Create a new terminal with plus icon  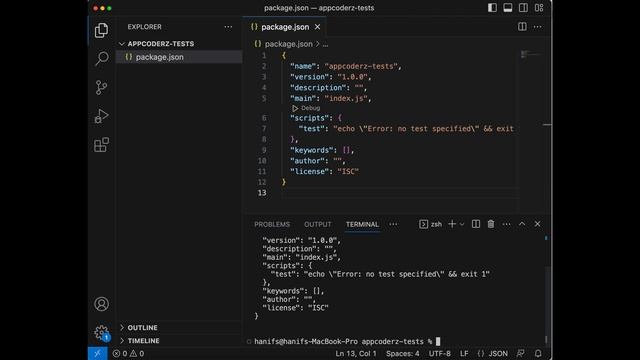(452, 224)
